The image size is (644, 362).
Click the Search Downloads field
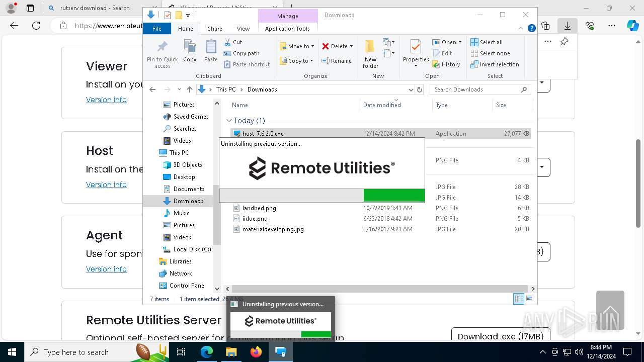480,89
